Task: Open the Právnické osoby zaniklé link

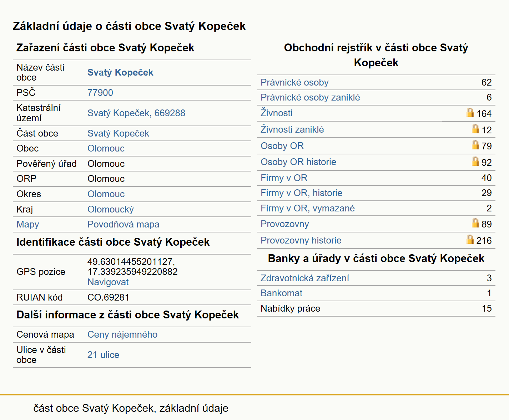Action: click(x=310, y=97)
